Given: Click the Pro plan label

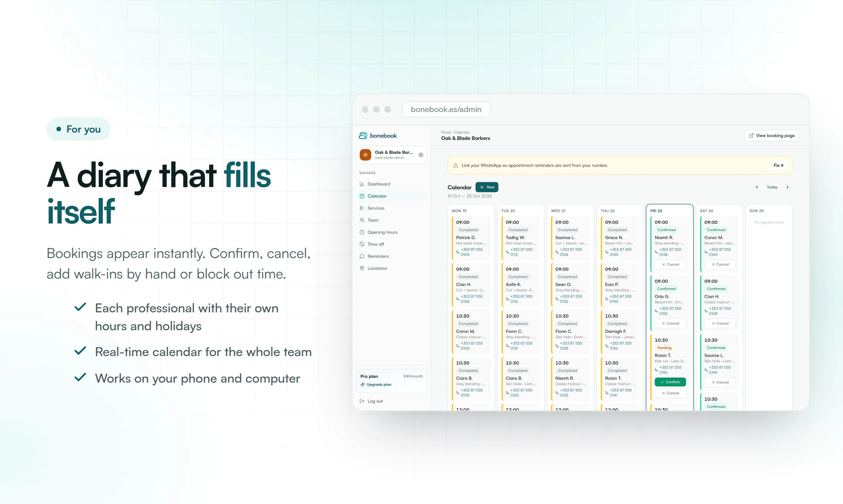Looking at the screenshot, I should pos(369,376).
